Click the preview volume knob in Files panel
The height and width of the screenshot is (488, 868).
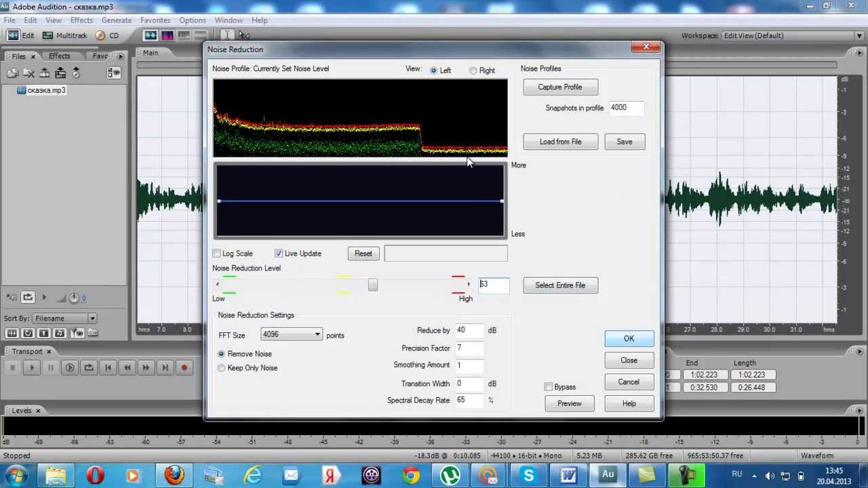pyautogui.click(x=74, y=298)
